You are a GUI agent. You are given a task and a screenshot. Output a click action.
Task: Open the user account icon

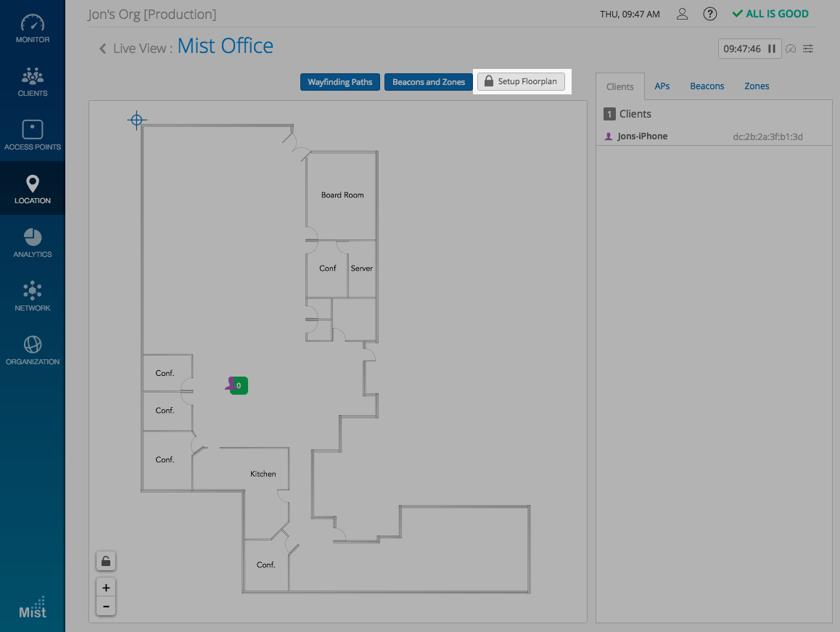pyautogui.click(x=682, y=14)
